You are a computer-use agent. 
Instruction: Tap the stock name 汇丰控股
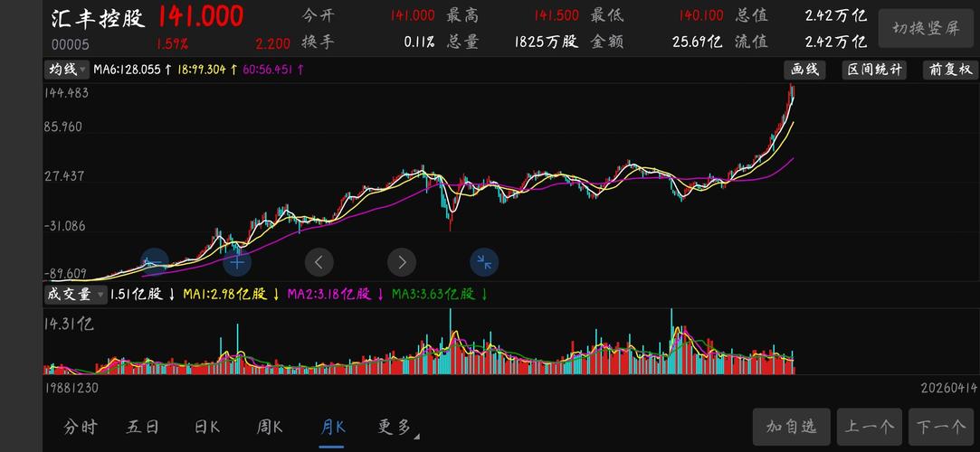coord(98,17)
